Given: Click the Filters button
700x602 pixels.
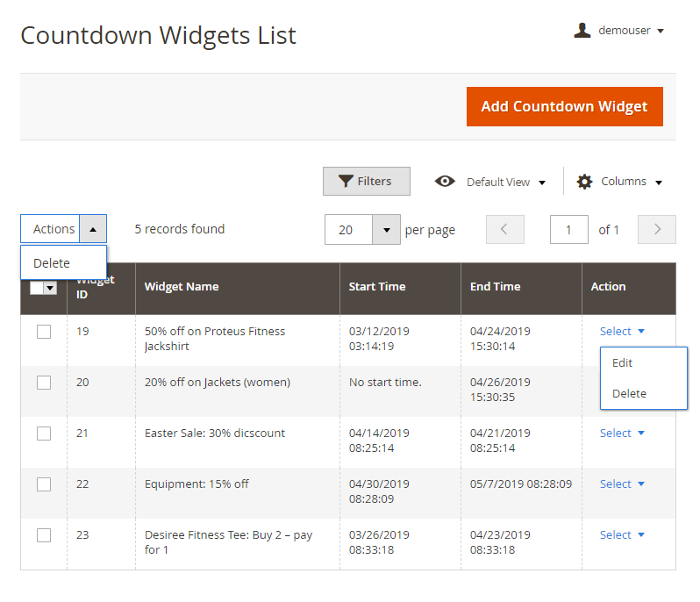Looking at the screenshot, I should (x=366, y=182).
